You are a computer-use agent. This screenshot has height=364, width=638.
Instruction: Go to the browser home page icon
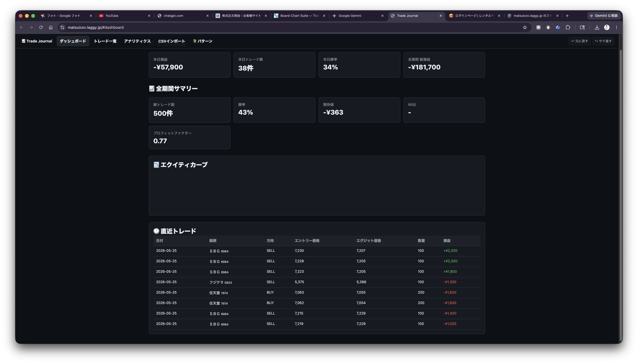pyautogui.click(x=51, y=28)
